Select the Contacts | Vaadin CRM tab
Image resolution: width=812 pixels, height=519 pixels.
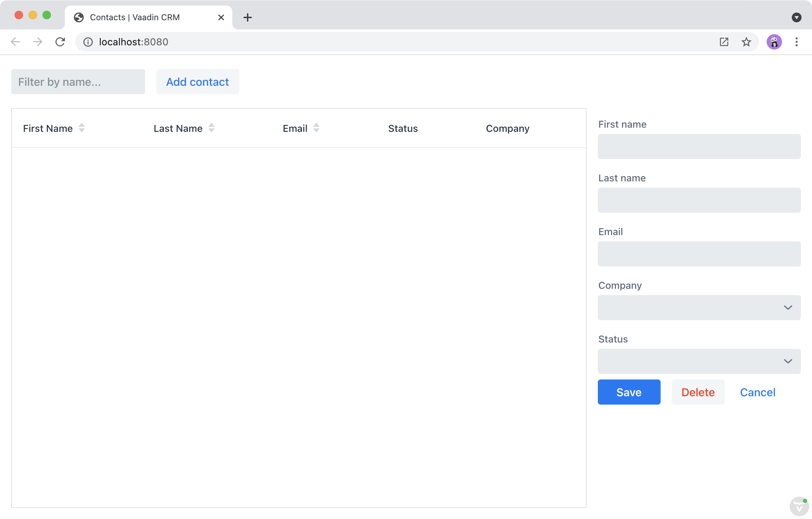pyautogui.click(x=135, y=17)
